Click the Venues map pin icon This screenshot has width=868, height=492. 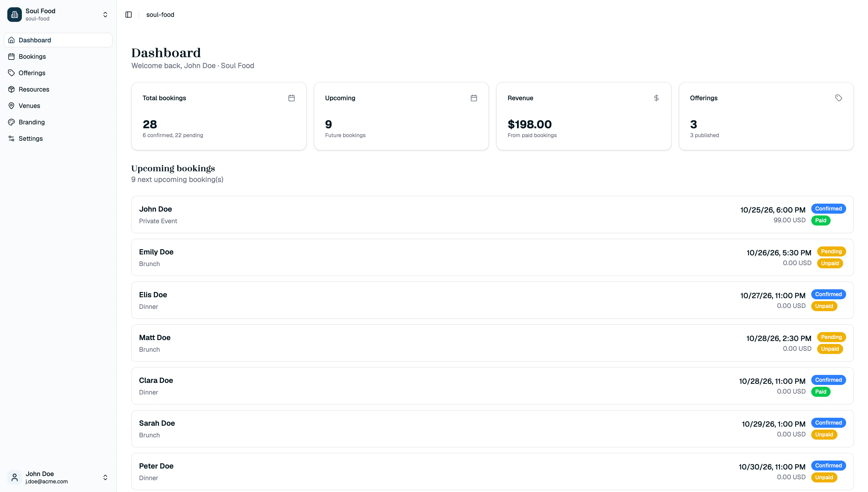[x=11, y=106]
